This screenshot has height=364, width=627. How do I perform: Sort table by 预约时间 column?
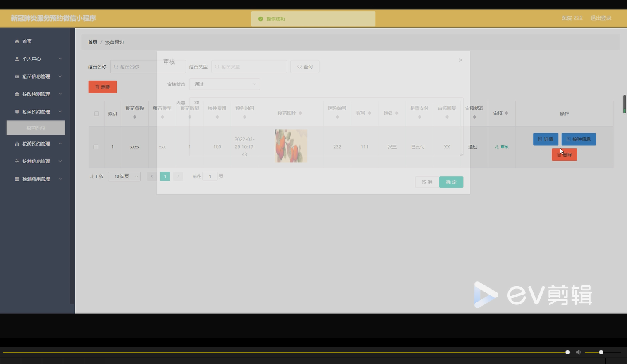pos(244,117)
